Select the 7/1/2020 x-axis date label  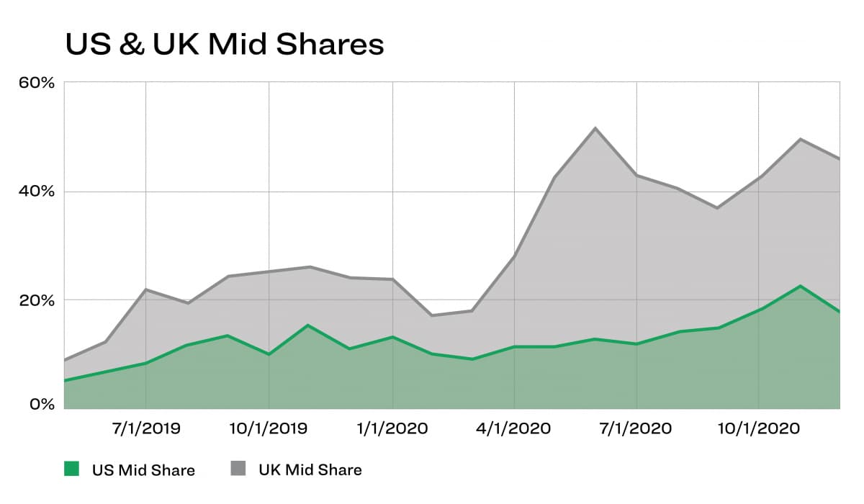click(636, 429)
